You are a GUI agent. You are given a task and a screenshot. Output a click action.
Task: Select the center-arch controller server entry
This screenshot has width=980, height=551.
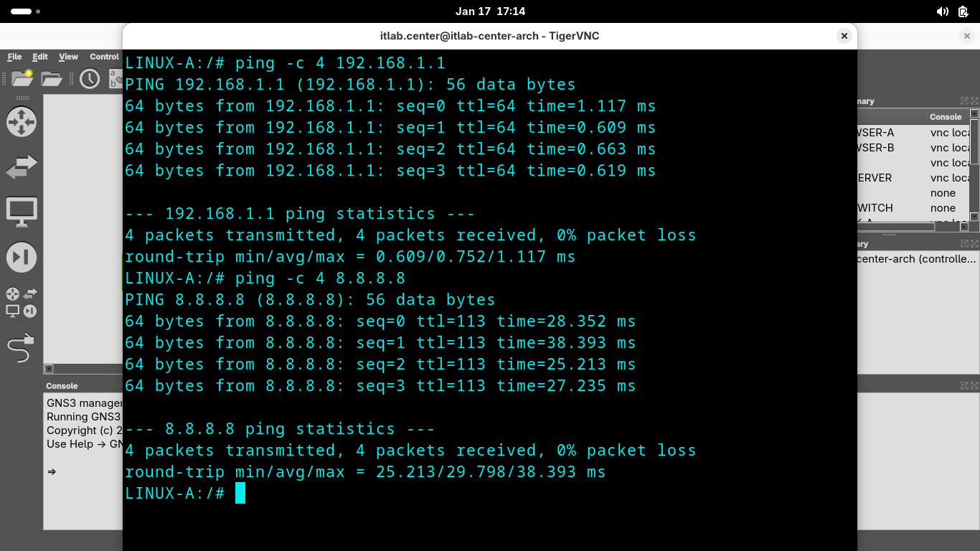click(916, 259)
